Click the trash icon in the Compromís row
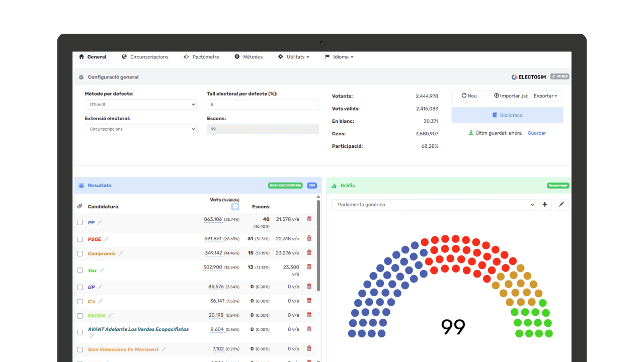The image size is (644, 362). point(309,252)
